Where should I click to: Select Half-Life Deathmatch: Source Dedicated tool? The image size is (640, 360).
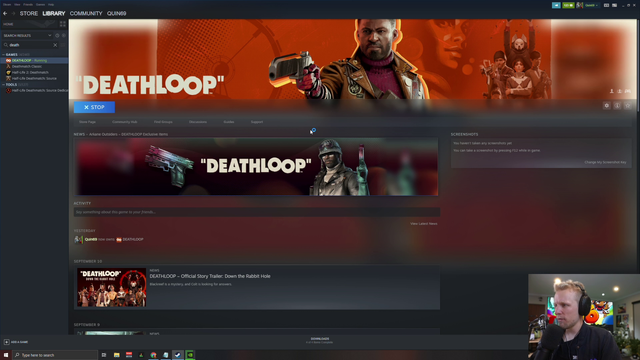(34, 91)
